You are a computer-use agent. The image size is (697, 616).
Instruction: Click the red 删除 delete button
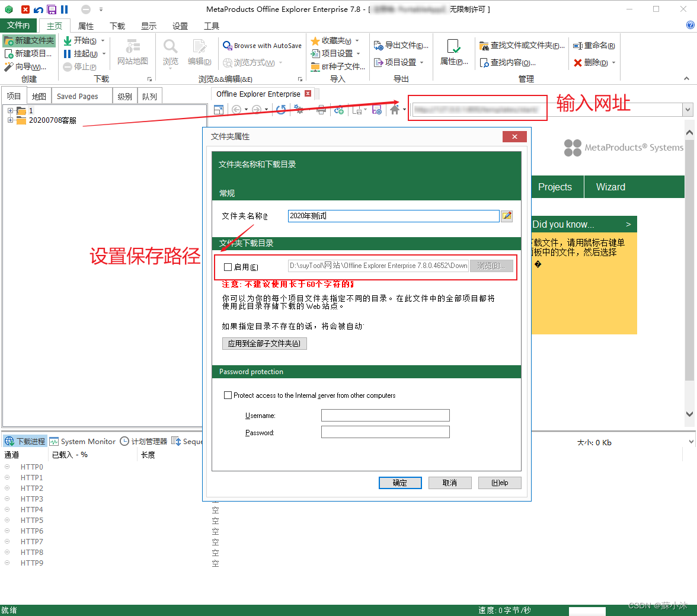pyautogui.click(x=591, y=63)
